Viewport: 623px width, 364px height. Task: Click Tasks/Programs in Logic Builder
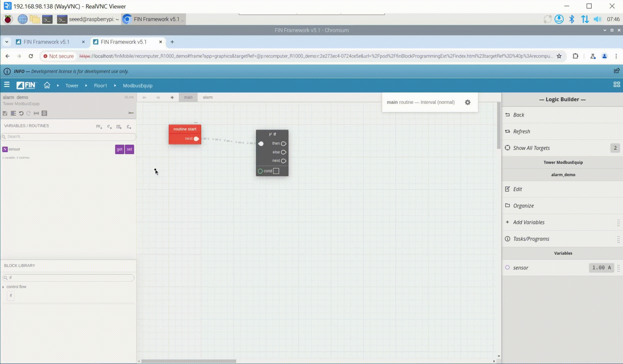click(x=531, y=239)
